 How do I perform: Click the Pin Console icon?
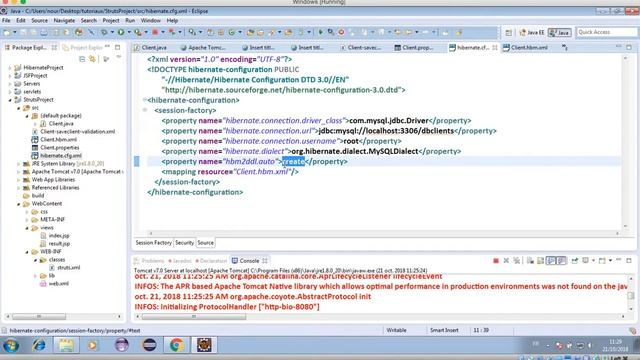pos(575,260)
